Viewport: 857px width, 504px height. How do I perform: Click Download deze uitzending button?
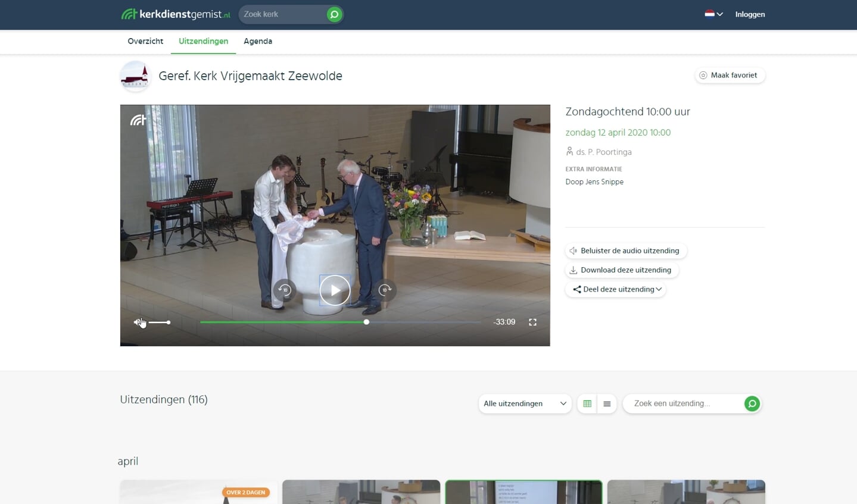[621, 270]
